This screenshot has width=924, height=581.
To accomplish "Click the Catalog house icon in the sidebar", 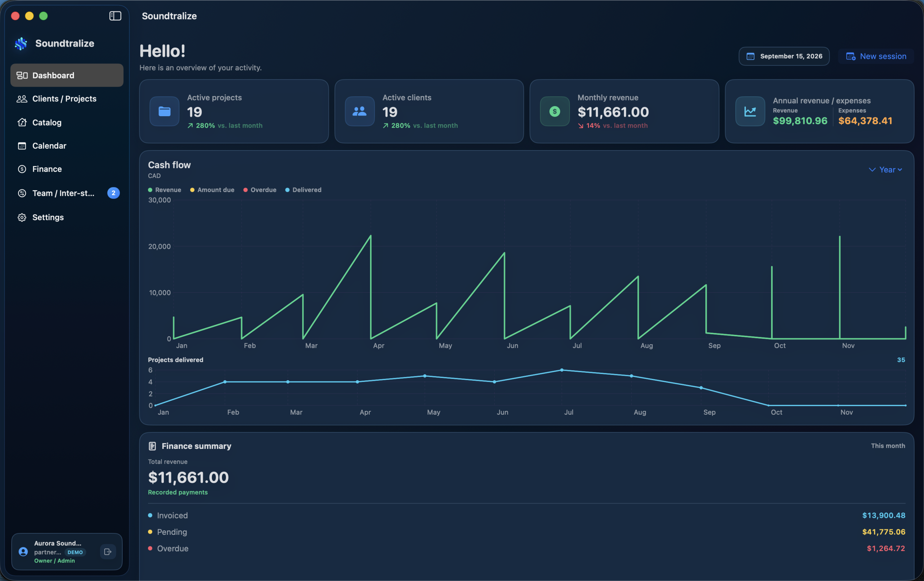I will (22, 122).
